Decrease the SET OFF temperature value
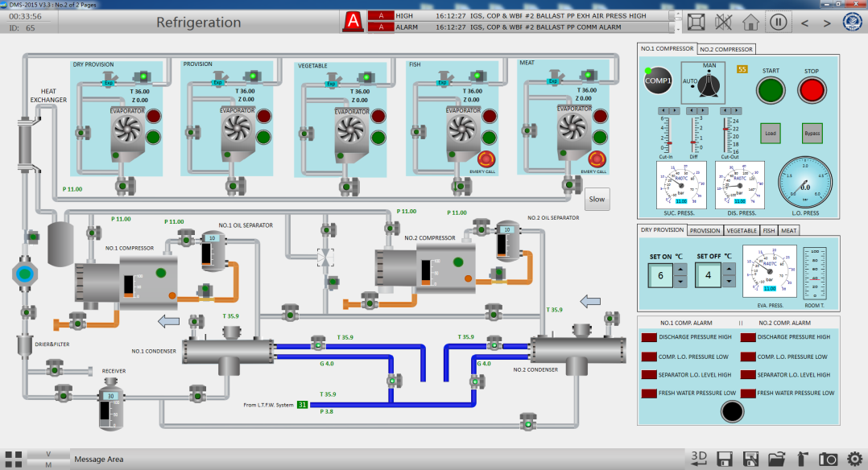The width and height of the screenshot is (868, 470). tap(728, 282)
